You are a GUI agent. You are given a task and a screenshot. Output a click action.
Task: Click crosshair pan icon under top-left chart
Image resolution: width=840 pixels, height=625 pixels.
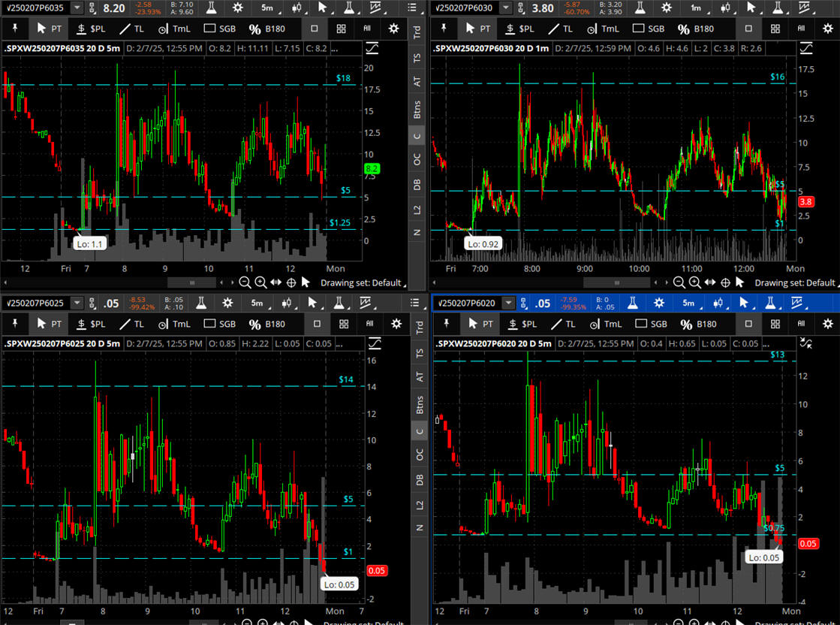tap(291, 282)
